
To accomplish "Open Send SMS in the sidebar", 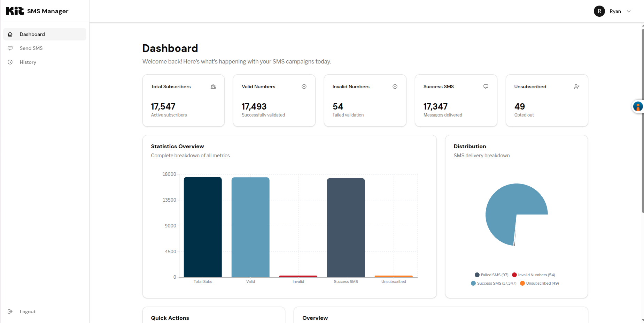I will [x=31, y=48].
